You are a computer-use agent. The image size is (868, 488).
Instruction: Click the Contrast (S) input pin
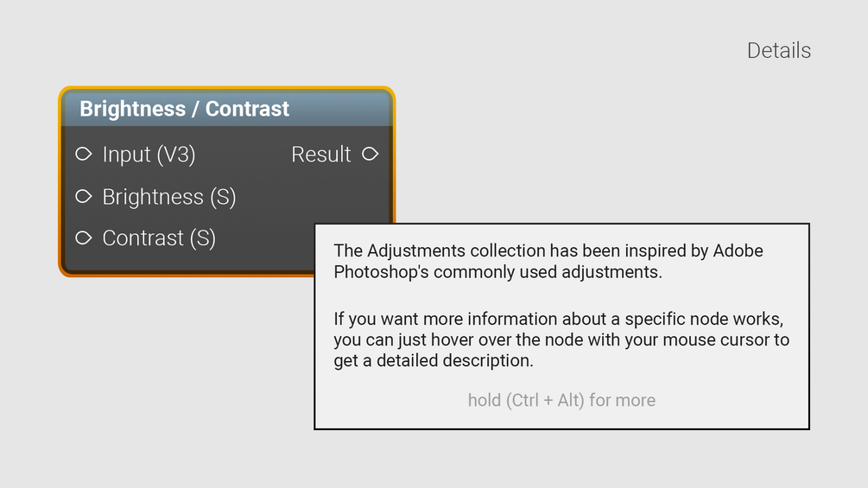pyautogui.click(x=84, y=238)
